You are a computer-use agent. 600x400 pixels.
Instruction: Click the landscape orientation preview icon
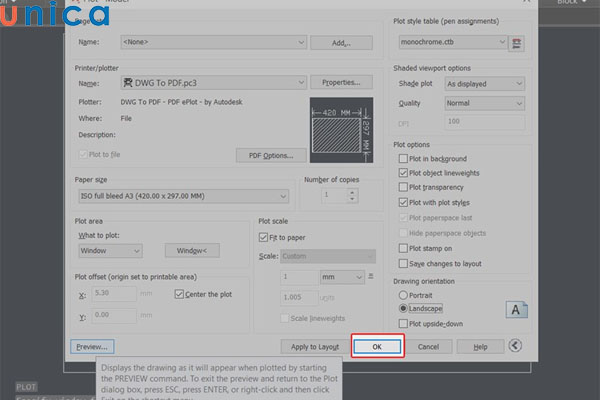pyautogui.click(x=518, y=310)
